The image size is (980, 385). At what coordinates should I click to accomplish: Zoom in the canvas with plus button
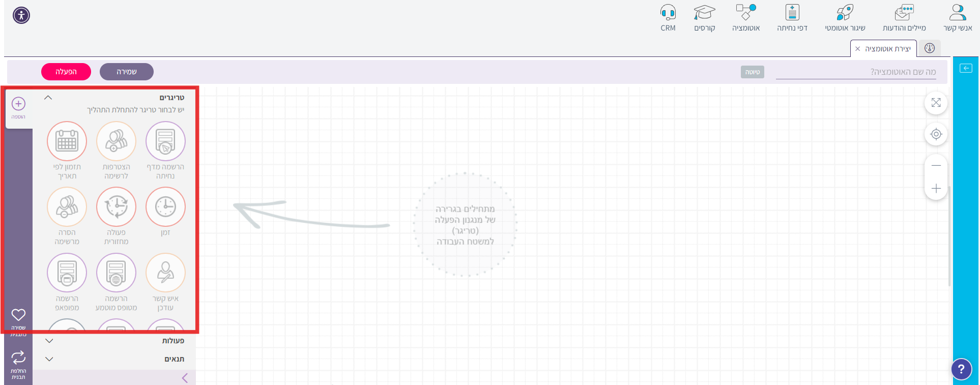936,189
